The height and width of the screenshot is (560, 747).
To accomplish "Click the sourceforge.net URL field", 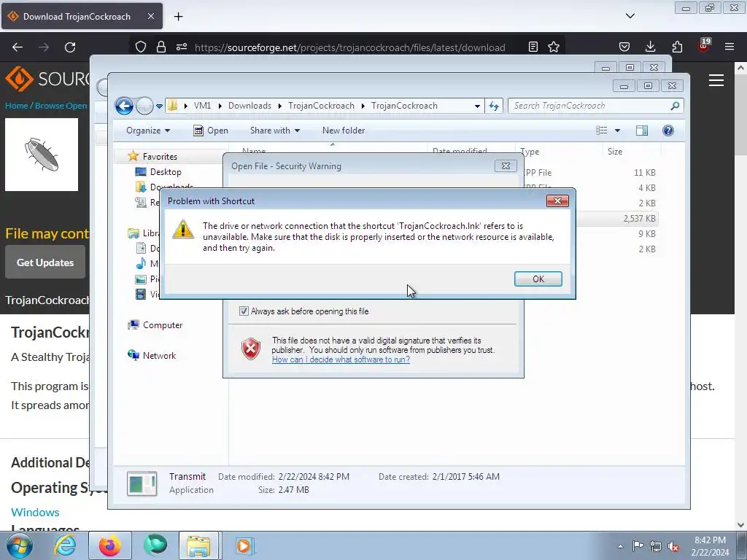I will pos(349,47).
